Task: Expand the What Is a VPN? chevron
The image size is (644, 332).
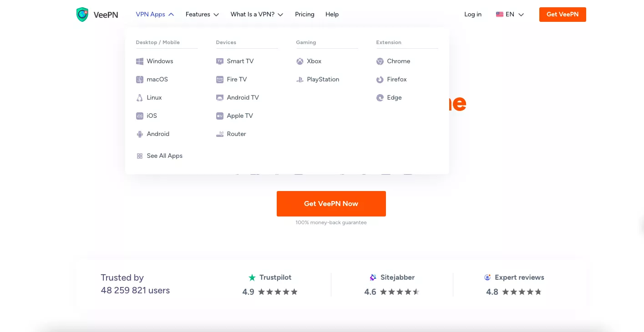Action: pos(280,15)
